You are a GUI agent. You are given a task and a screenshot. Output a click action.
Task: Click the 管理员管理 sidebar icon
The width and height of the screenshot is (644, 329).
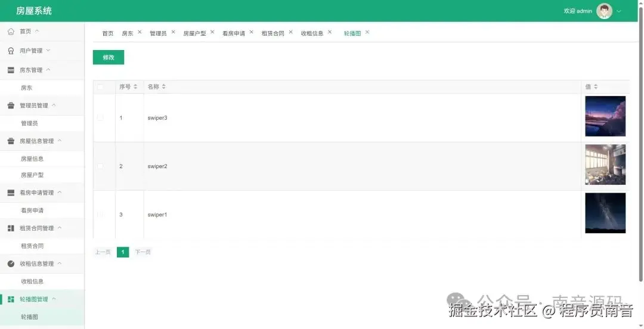point(11,105)
